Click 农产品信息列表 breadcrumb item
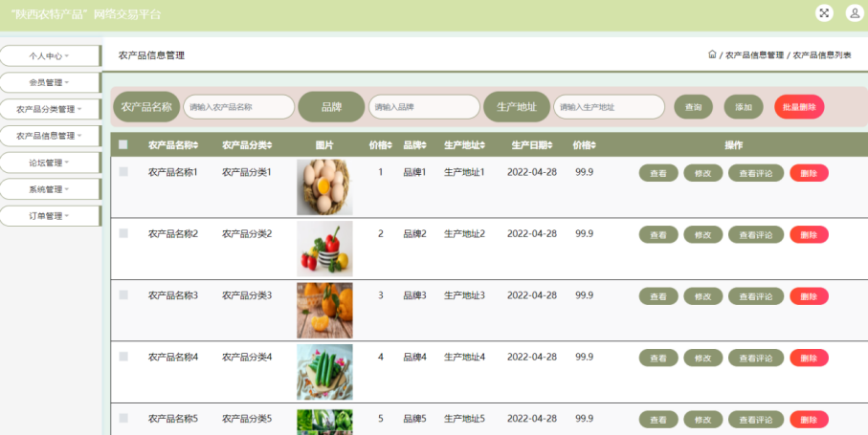Viewport: 868px width, 435px height. [x=822, y=55]
